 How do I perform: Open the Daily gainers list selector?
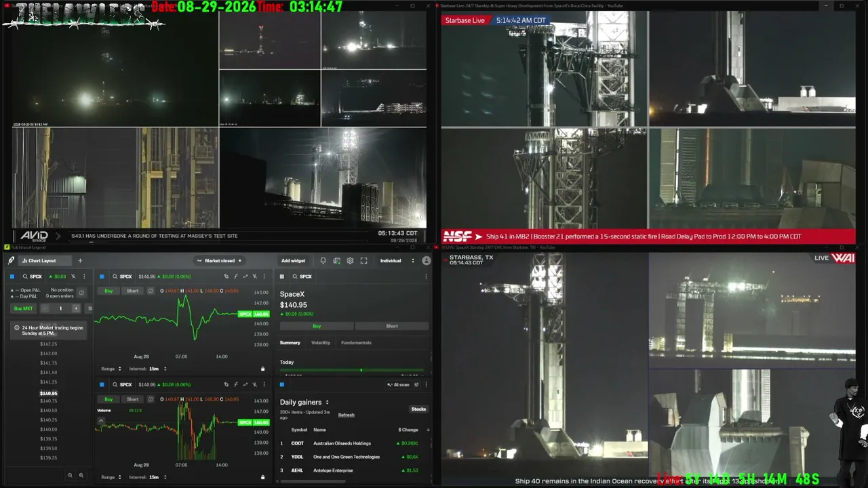click(304, 402)
